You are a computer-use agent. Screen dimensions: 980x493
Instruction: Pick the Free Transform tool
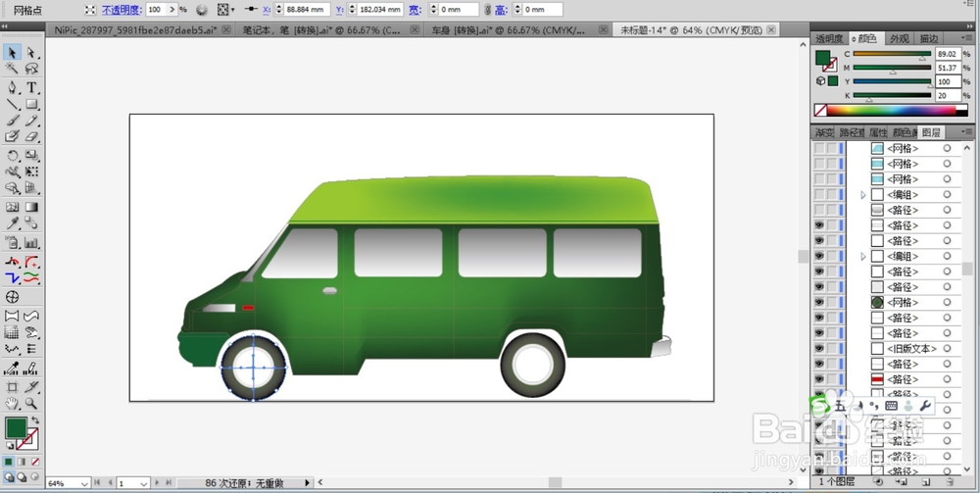31,172
